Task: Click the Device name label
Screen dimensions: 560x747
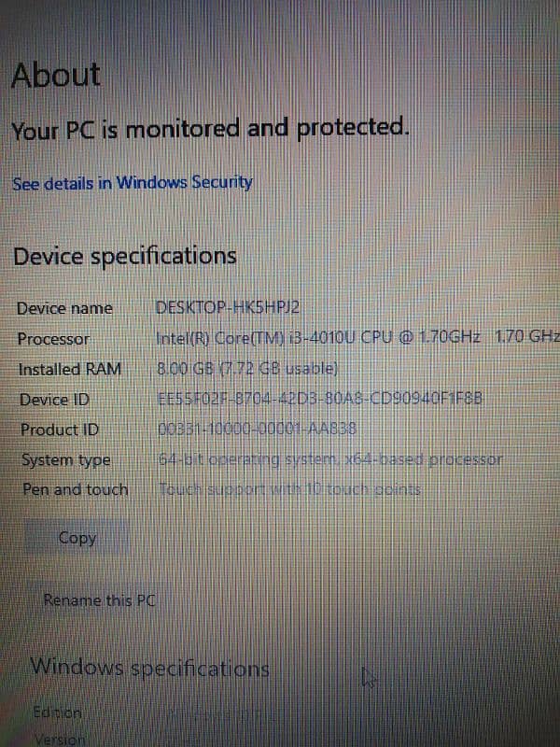Action: click(64, 308)
